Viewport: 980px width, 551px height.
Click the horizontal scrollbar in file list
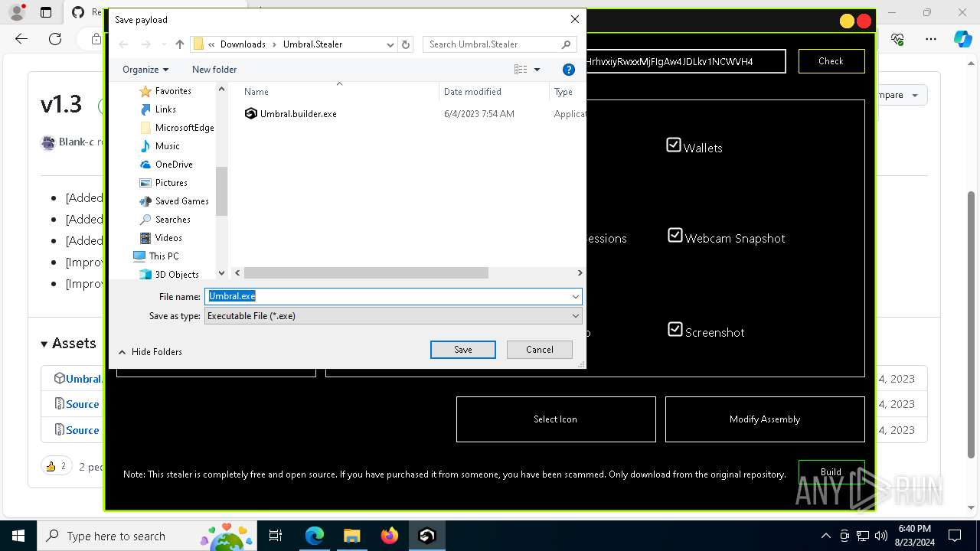(x=366, y=273)
